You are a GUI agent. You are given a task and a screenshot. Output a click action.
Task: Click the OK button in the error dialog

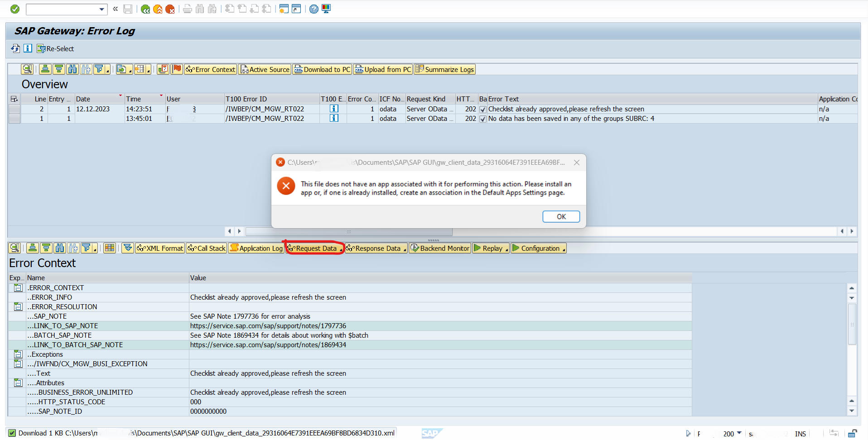click(x=561, y=216)
